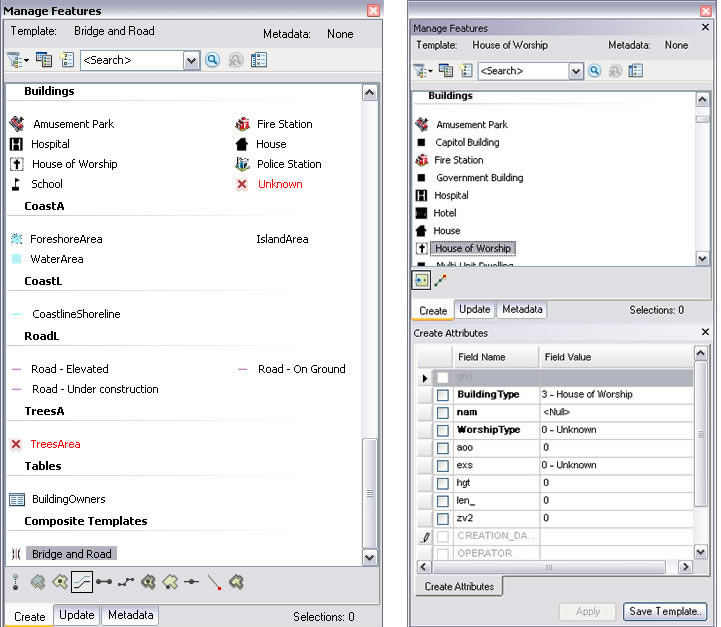Click the Apply button
The height and width of the screenshot is (627, 721).
click(588, 611)
